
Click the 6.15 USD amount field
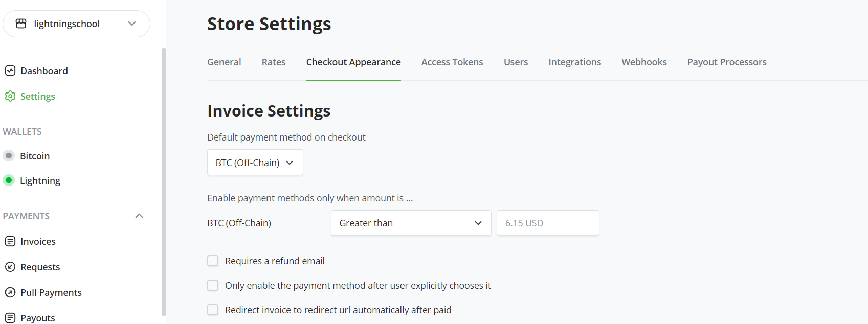point(547,223)
